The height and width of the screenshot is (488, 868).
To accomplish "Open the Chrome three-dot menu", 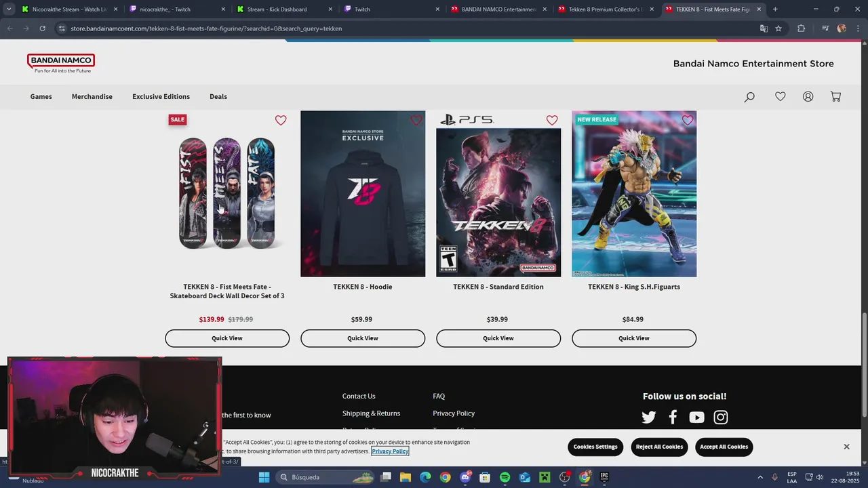I will [x=858, y=28].
